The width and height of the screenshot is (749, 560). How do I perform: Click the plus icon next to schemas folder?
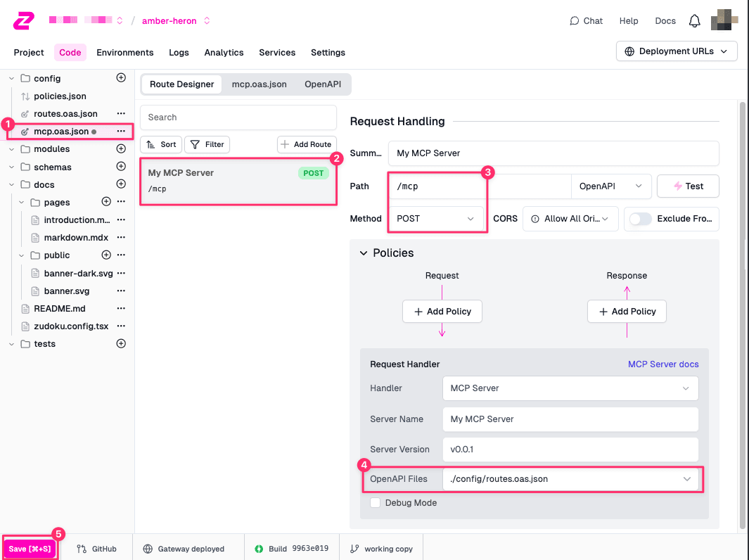click(x=121, y=167)
